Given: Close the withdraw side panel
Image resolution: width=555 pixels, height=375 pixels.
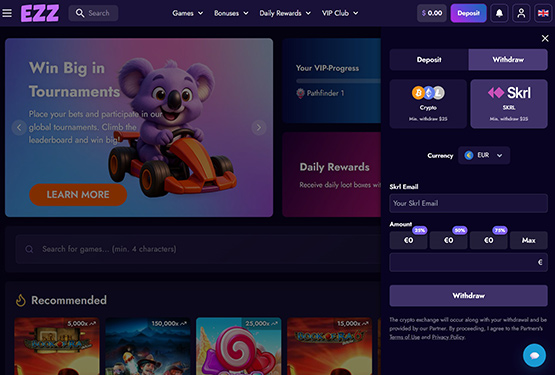Looking at the screenshot, I should pyautogui.click(x=545, y=38).
